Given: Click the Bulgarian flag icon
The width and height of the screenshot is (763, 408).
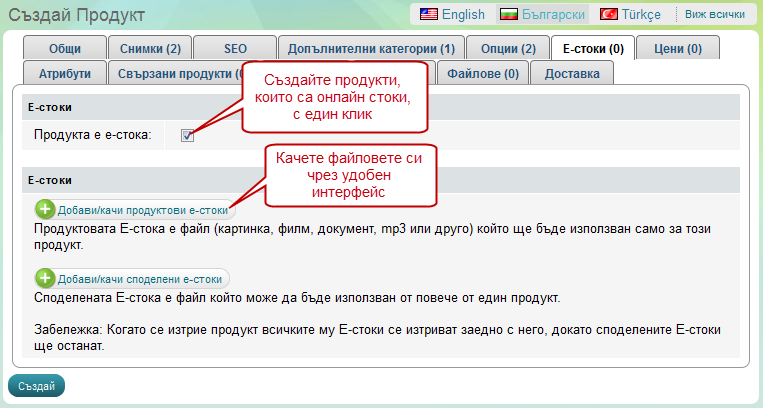Looking at the screenshot, I should point(509,14).
